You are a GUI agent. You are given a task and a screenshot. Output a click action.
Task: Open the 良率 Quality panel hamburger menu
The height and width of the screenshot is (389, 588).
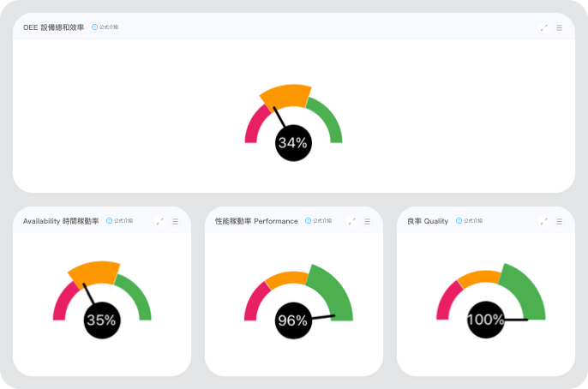click(x=559, y=221)
